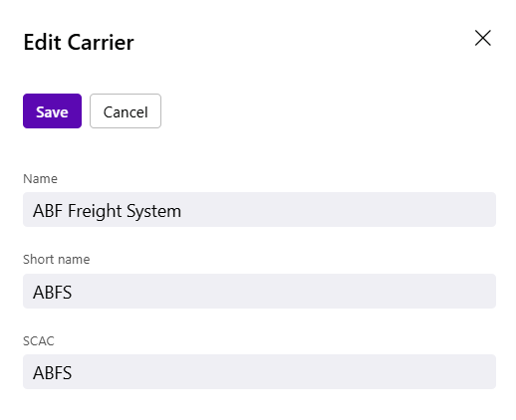Viewport: 516px width, 420px height.
Task: Click the Name field label
Action: pos(40,179)
